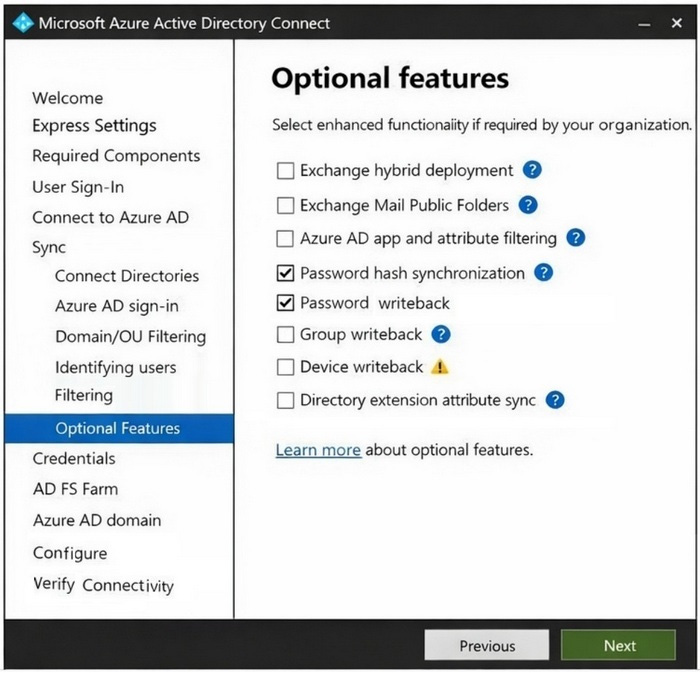Enable Group writeback checkbox
Screen dimensions: 700x673
285,334
